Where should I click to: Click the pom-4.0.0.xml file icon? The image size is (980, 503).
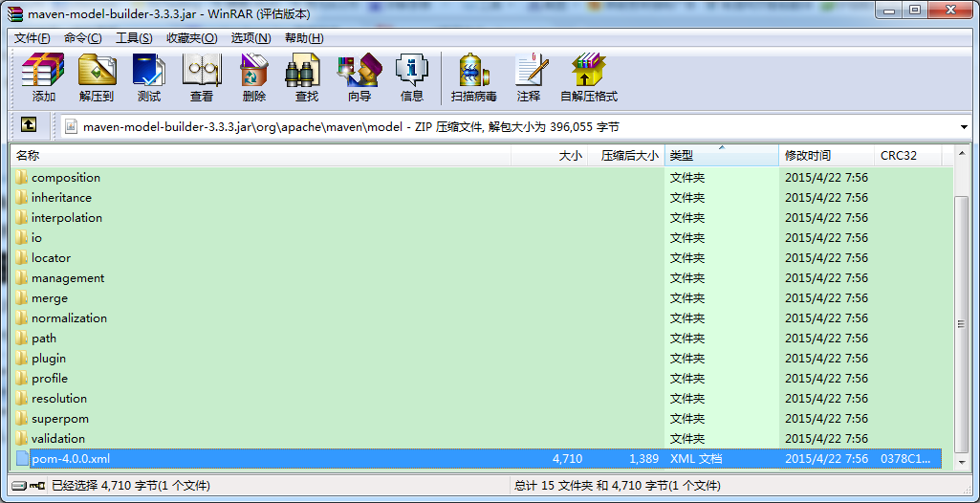tap(23, 459)
